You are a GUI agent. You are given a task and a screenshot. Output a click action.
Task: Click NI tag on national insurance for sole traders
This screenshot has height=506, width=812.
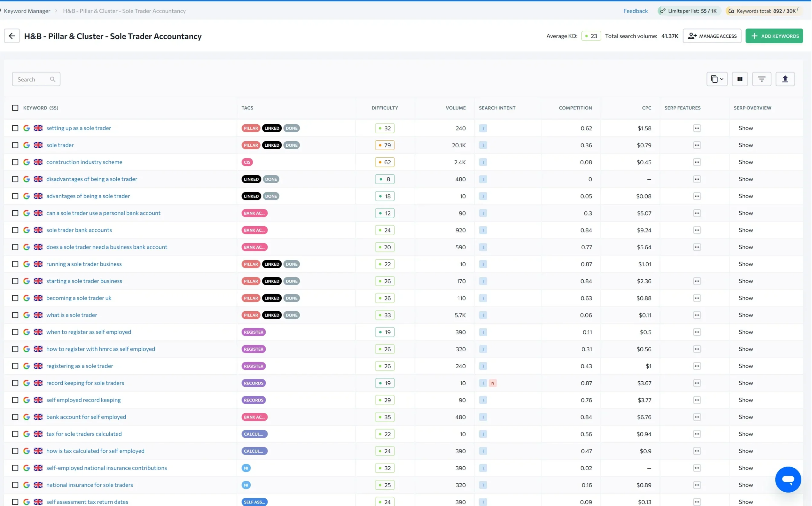pyautogui.click(x=246, y=485)
